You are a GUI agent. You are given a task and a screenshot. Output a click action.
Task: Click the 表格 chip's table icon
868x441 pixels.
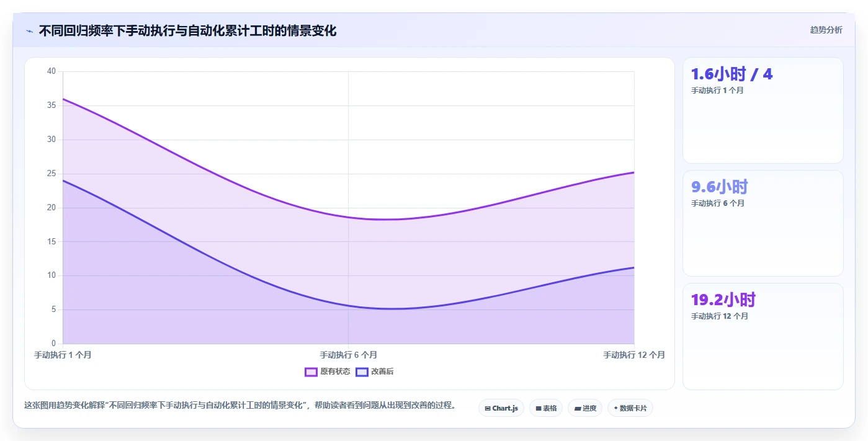tap(539, 408)
